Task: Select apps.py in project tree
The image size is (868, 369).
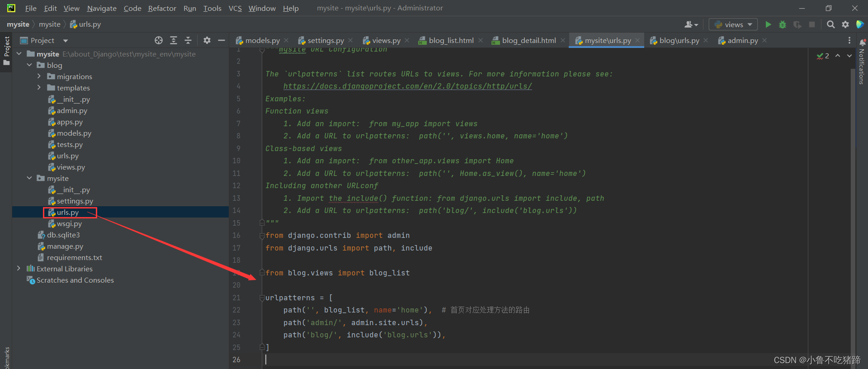Action: click(x=65, y=122)
